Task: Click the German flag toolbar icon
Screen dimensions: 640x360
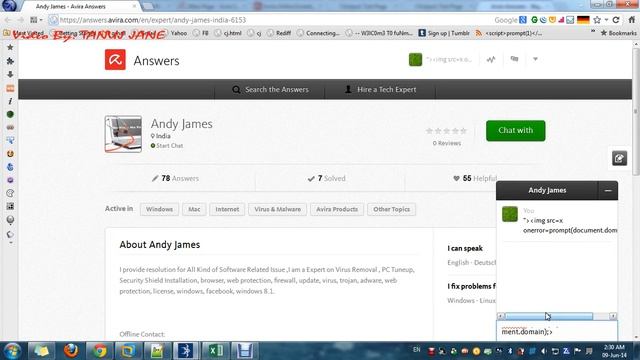Action: click(583, 20)
